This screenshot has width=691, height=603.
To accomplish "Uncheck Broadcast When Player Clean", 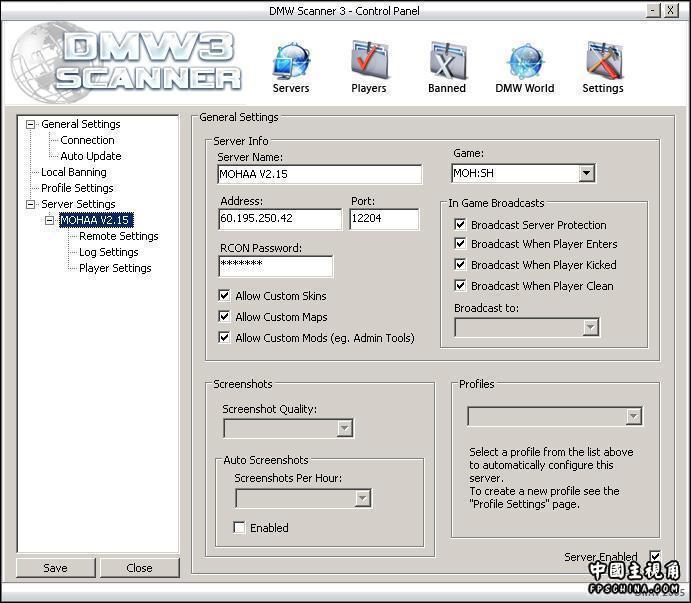I will coord(460,285).
